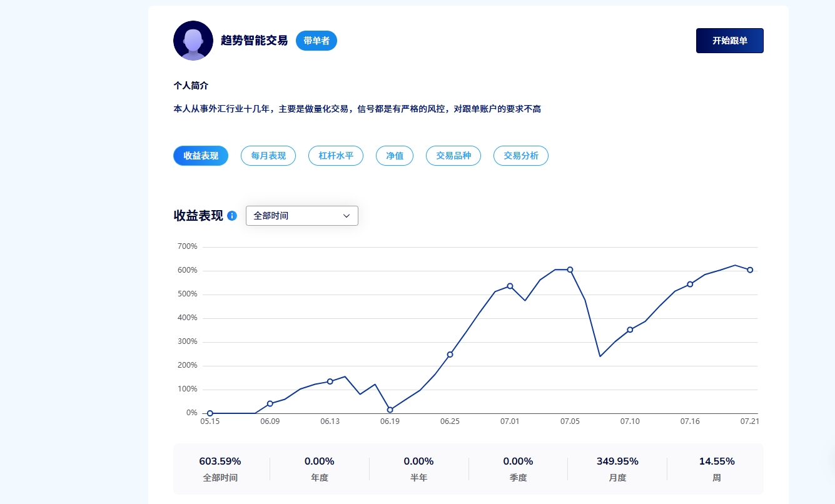Switch to the 每月表现 tab
Image resolution: width=835 pixels, height=504 pixels.
(268, 156)
